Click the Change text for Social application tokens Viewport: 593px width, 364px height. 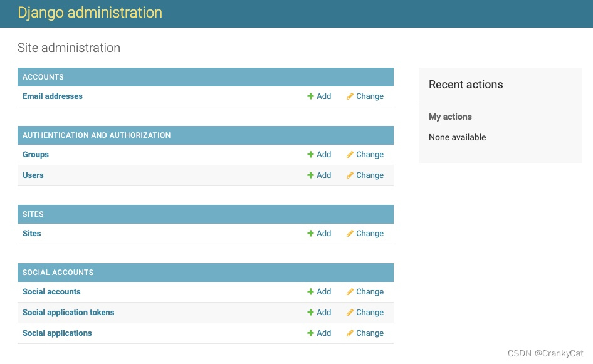click(370, 313)
